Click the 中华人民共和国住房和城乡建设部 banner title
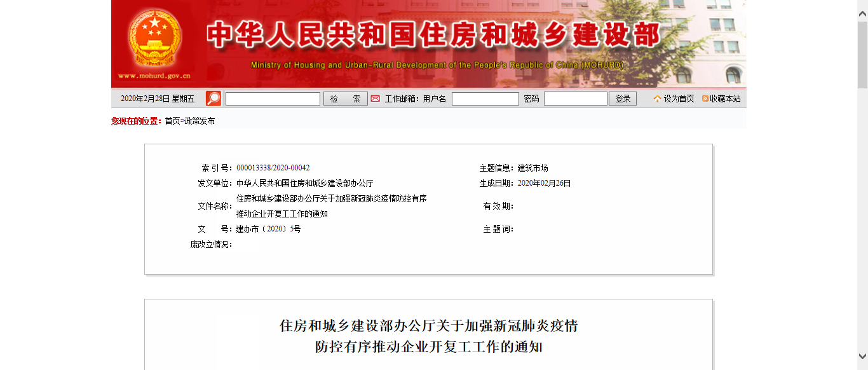868x370 pixels. (x=433, y=35)
